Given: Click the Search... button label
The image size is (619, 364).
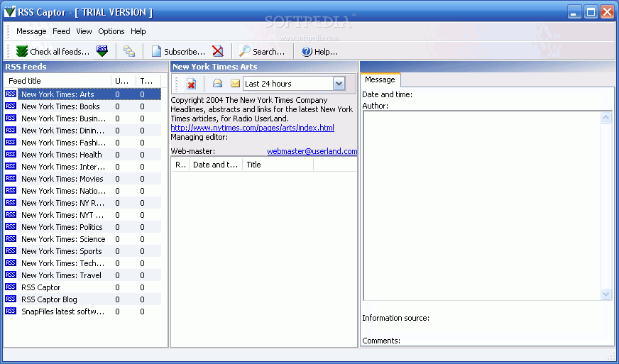Looking at the screenshot, I should pos(268,52).
